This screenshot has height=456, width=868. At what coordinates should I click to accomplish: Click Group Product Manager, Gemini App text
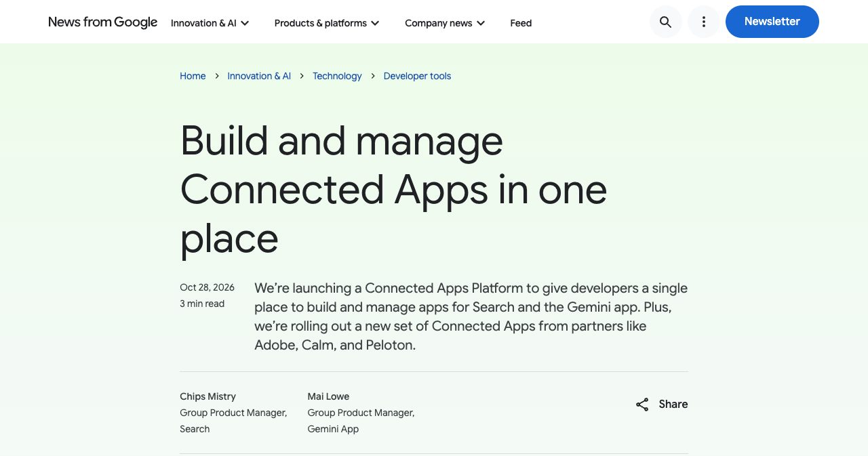click(361, 421)
